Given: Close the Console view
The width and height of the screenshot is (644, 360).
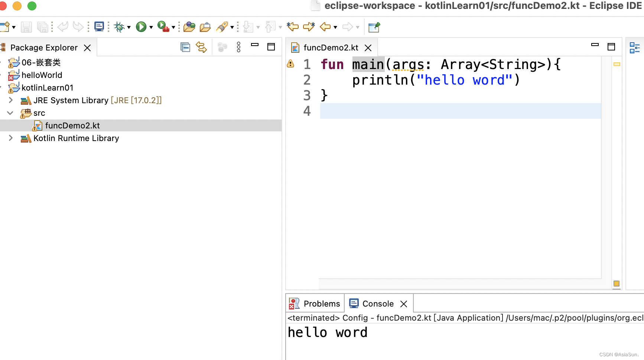Looking at the screenshot, I should pyautogui.click(x=404, y=304).
